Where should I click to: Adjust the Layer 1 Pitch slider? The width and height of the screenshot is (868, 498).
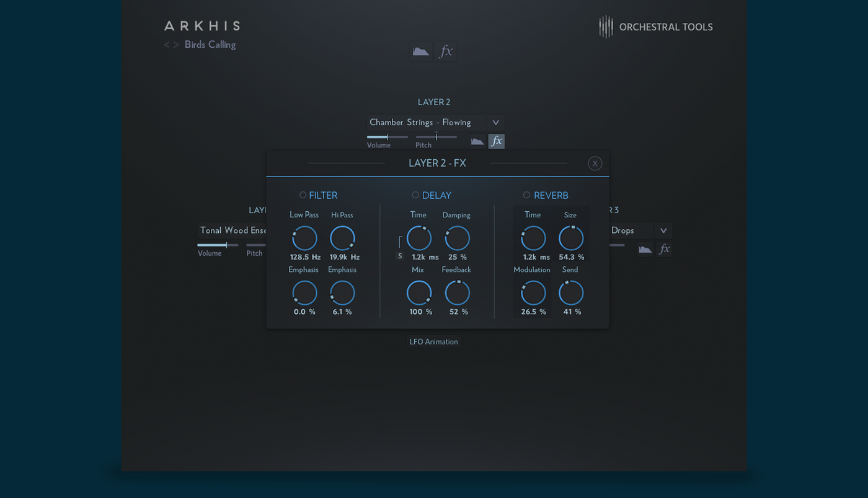(x=256, y=245)
